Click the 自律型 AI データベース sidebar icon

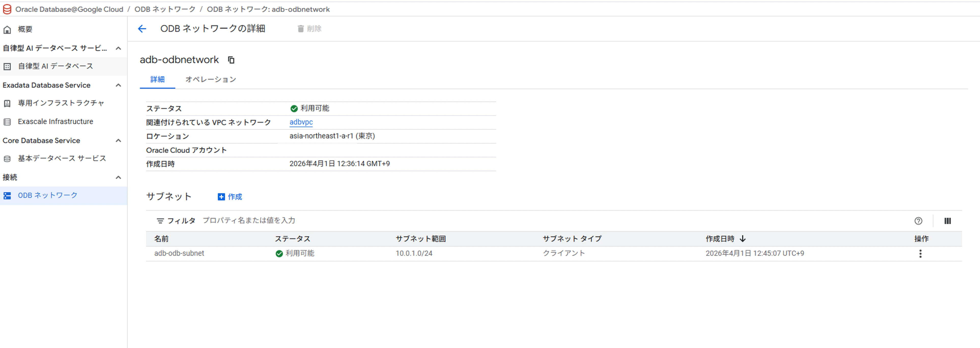[x=7, y=66]
